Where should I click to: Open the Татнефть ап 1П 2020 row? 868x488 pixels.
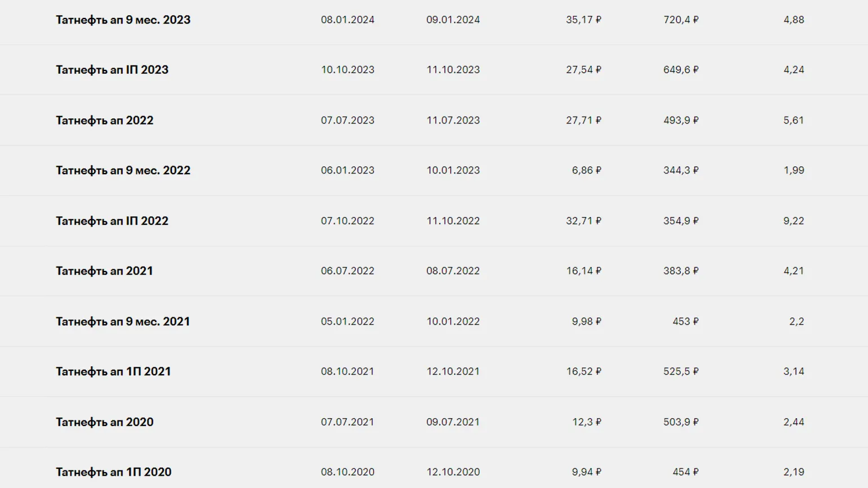(x=113, y=472)
